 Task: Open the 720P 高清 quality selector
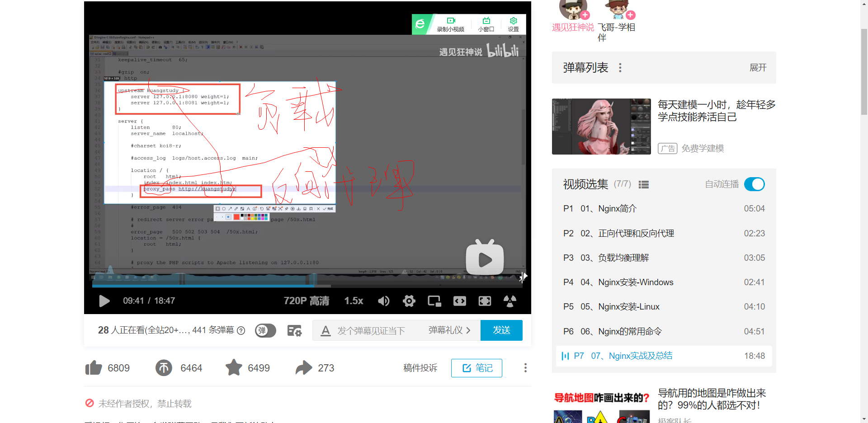tap(306, 301)
